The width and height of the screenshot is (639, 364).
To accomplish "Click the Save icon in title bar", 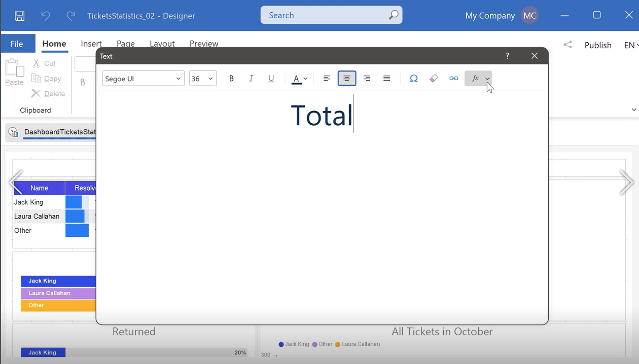I will point(19,16).
